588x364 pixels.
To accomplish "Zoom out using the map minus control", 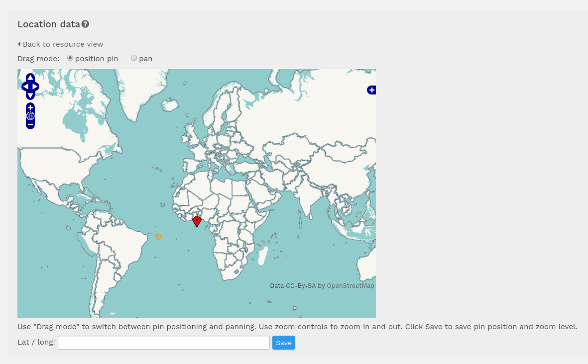I will click(30, 124).
